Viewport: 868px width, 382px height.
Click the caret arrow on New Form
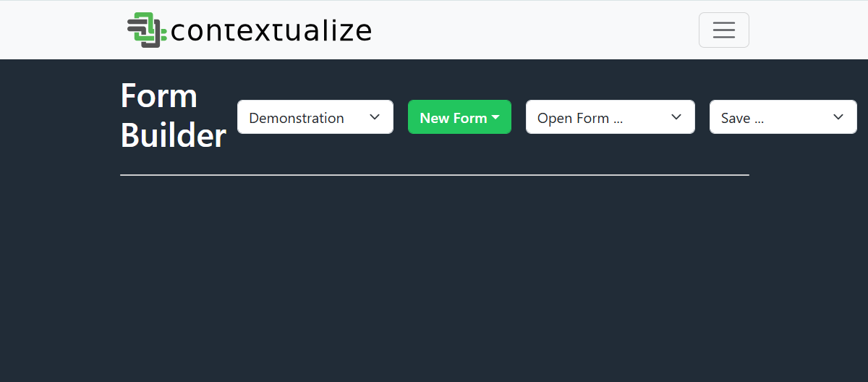click(x=495, y=117)
